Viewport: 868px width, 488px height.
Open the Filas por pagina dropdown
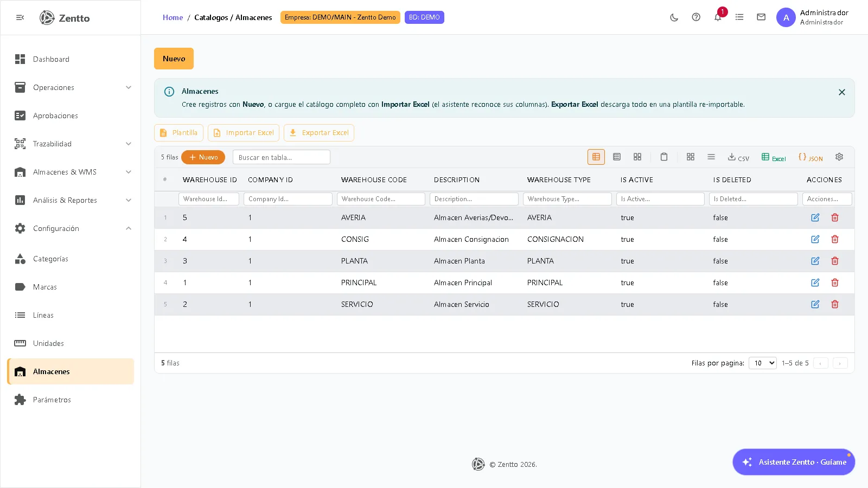[763, 363]
